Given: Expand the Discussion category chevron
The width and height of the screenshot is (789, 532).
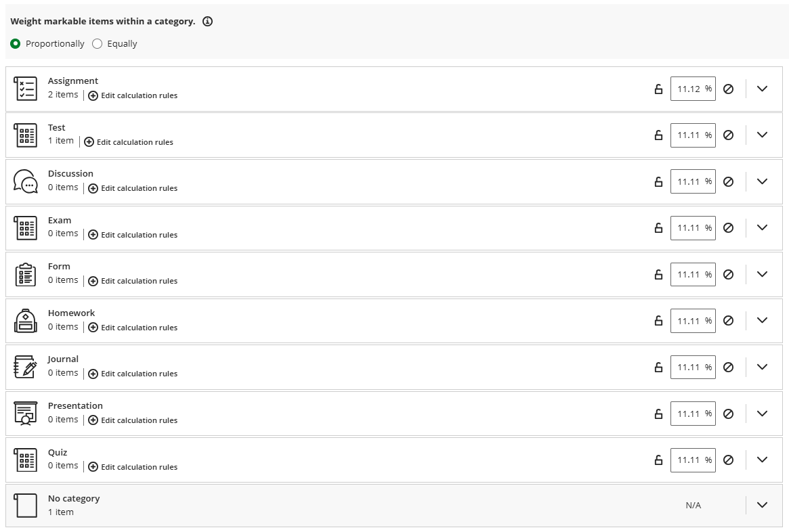Looking at the screenshot, I should click(x=762, y=181).
